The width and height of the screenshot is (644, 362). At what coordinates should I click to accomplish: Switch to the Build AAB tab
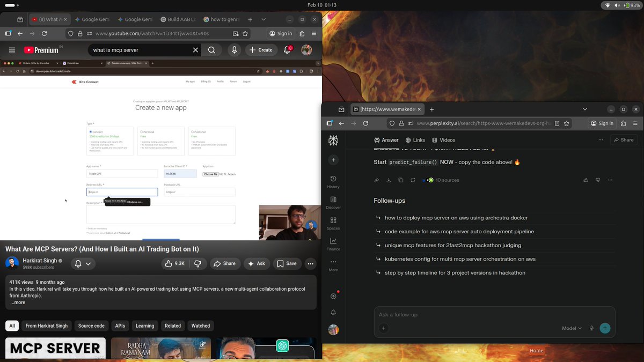179,19
